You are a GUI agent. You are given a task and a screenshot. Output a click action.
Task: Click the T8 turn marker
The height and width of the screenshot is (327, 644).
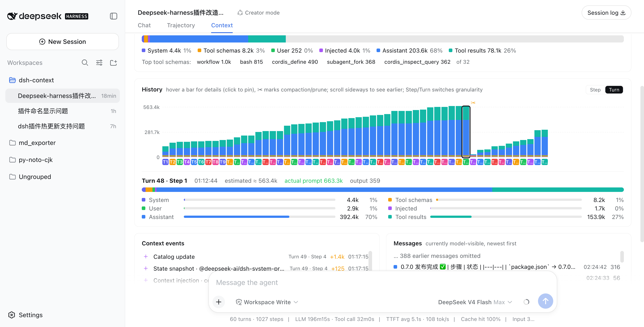(216, 162)
